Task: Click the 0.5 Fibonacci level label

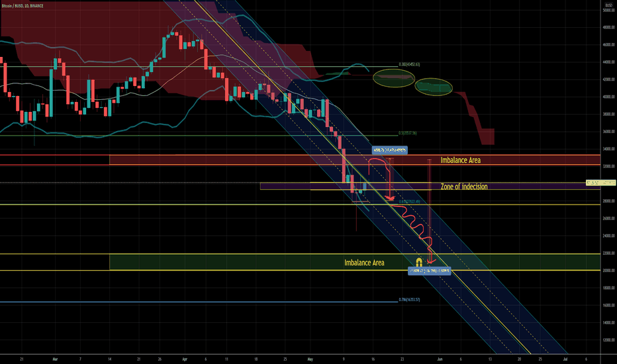Action: pos(408,133)
